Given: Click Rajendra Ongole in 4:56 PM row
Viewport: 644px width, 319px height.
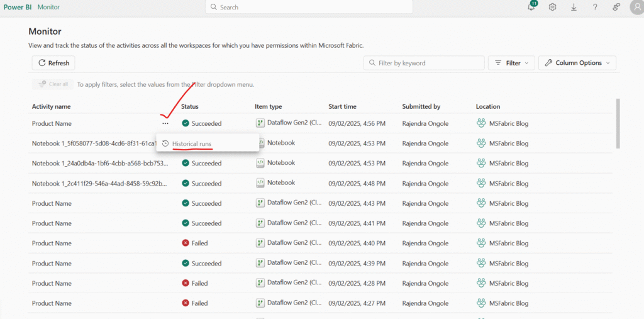Looking at the screenshot, I should coord(426,123).
